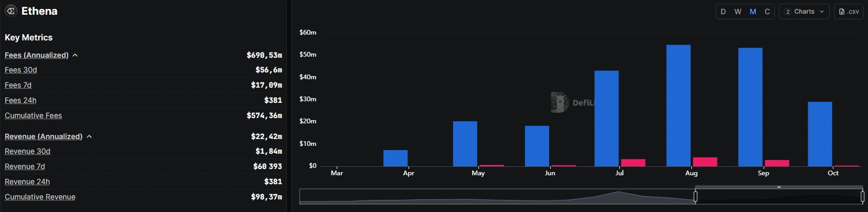Click the July red revenue bar
868x212 pixels.
[x=633, y=163]
